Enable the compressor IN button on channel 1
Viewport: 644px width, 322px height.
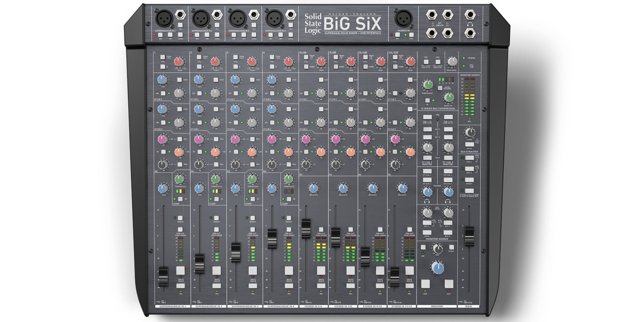[x=180, y=199]
